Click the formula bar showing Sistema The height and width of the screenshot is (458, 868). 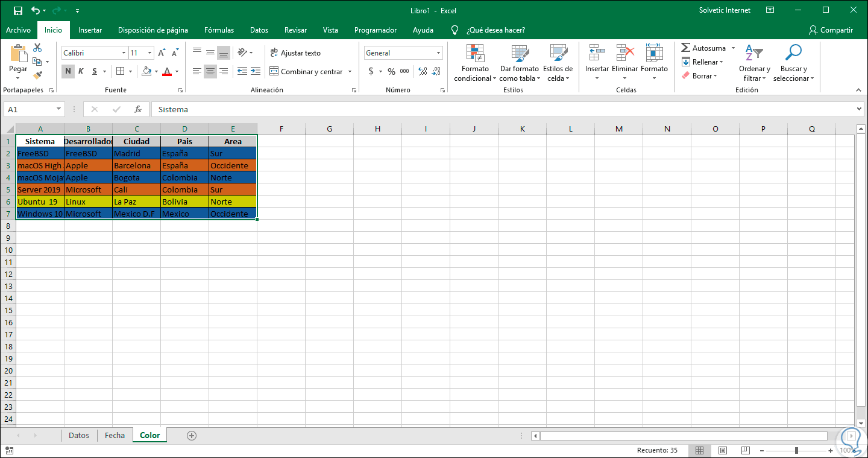503,109
